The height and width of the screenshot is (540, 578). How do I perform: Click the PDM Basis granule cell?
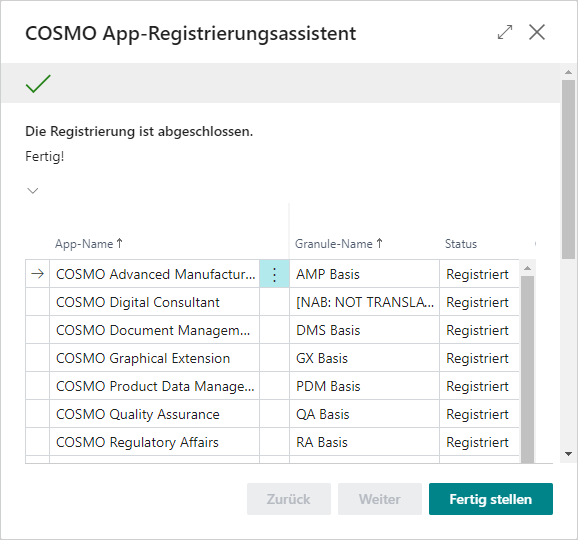click(x=364, y=386)
